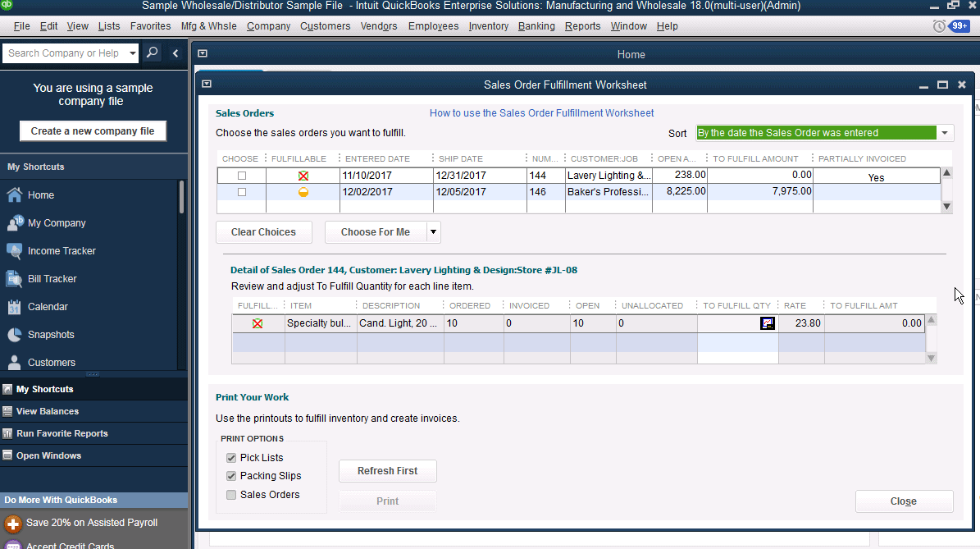Open Calendar shortcut

pos(48,306)
